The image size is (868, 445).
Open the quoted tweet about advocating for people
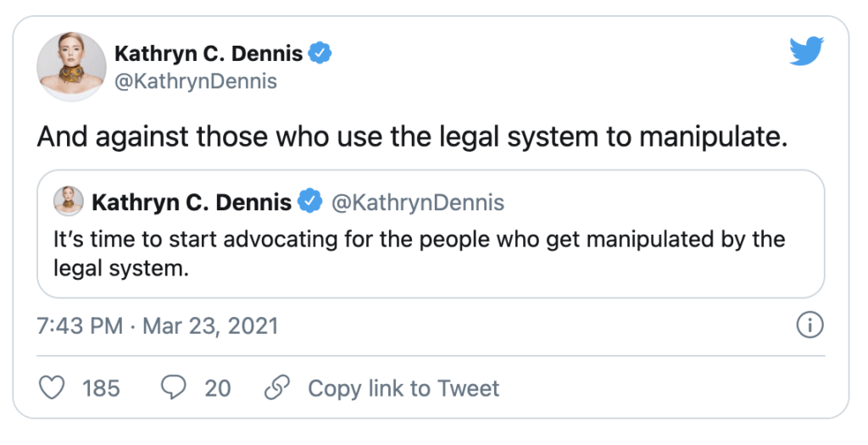click(x=431, y=234)
